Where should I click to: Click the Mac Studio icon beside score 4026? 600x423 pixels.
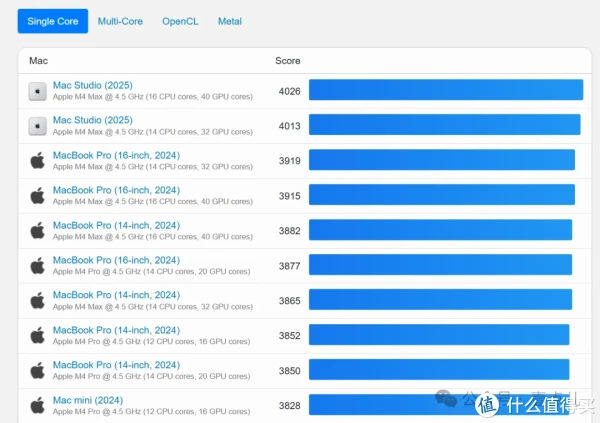pyautogui.click(x=37, y=91)
